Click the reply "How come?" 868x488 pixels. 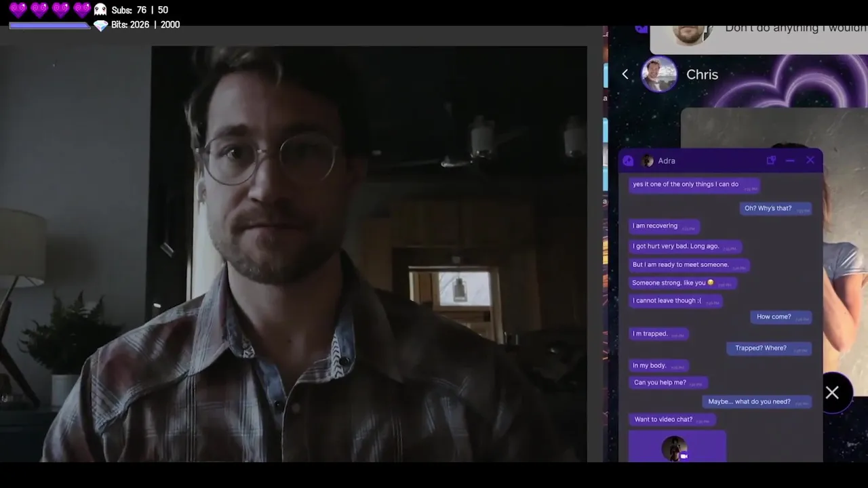pos(781,317)
